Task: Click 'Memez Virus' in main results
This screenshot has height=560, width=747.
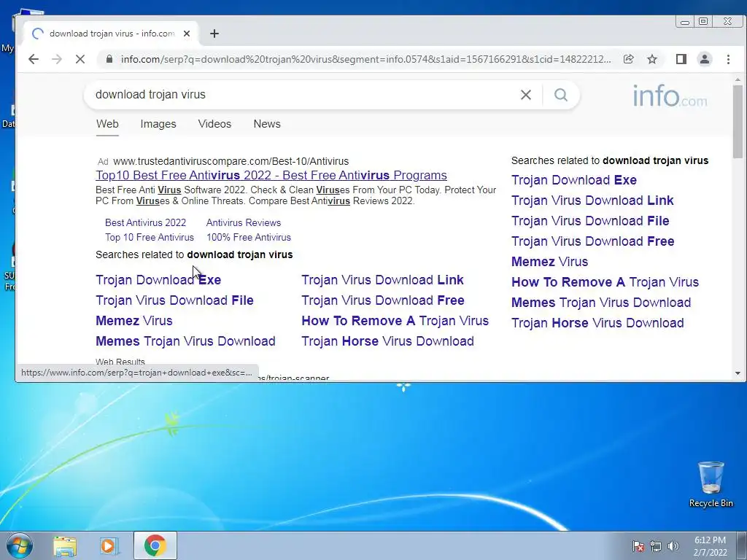Action: click(x=134, y=321)
